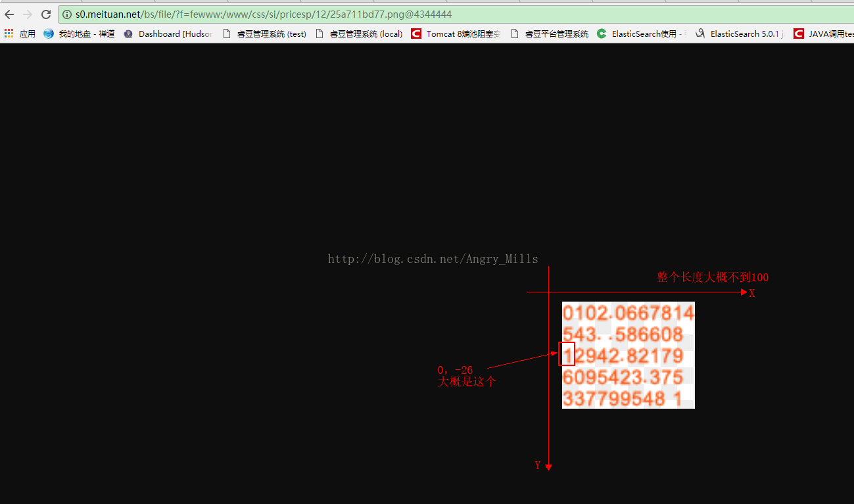Open 睿豆管理系统 (test) bookmark
This screenshot has width=854, height=504.
[264, 34]
